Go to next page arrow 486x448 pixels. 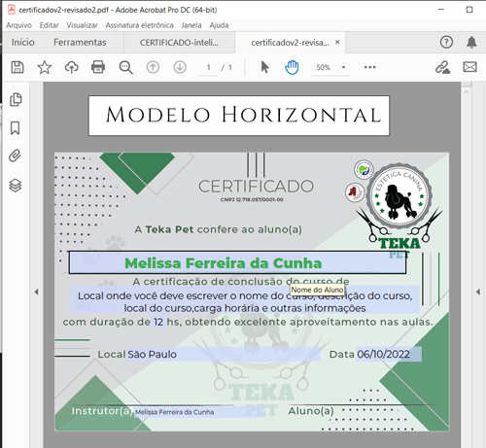180,67
